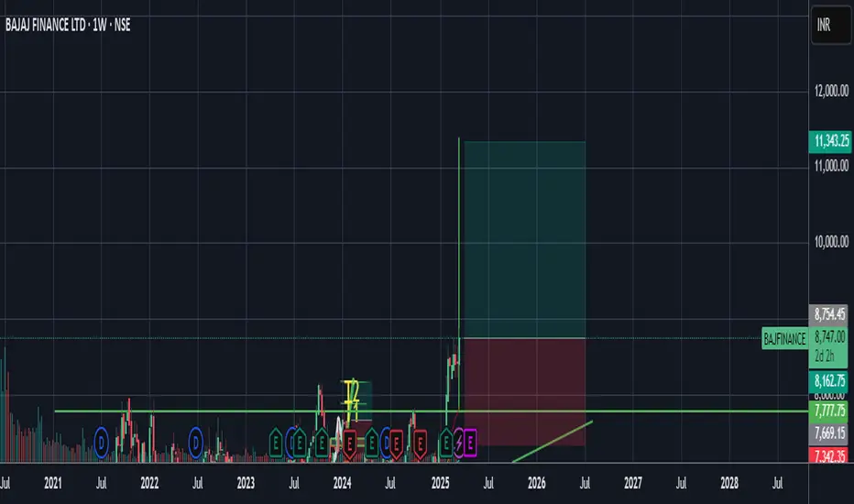Viewport: 854px width, 504px height.
Task: Select the 8,162.75 price label
Action: pos(829,380)
